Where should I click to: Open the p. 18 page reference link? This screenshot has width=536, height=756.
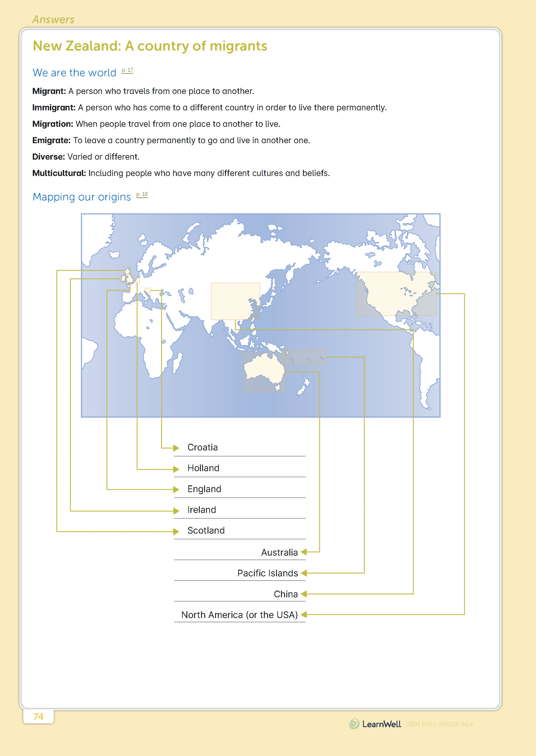[142, 194]
